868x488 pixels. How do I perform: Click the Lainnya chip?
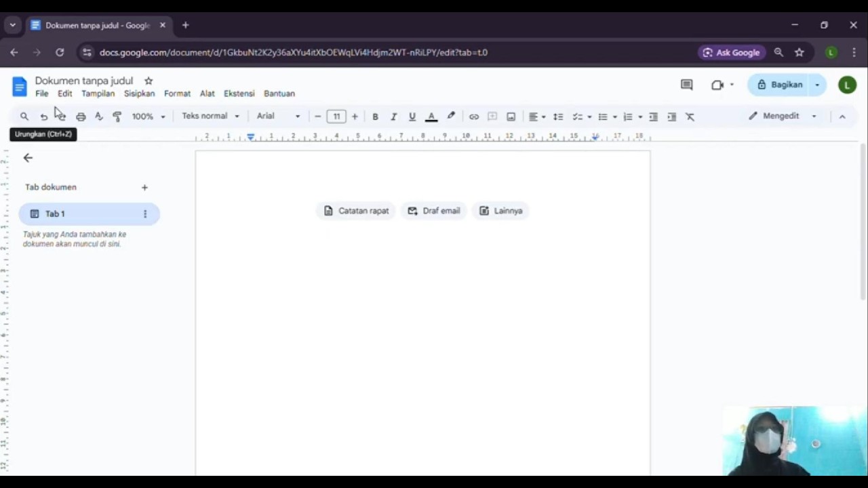coord(501,211)
